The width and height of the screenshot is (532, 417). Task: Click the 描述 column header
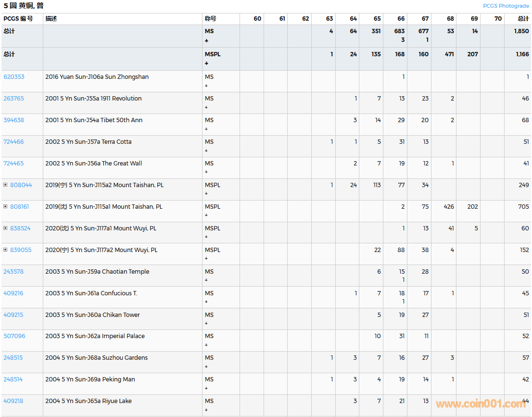pyautogui.click(x=51, y=19)
